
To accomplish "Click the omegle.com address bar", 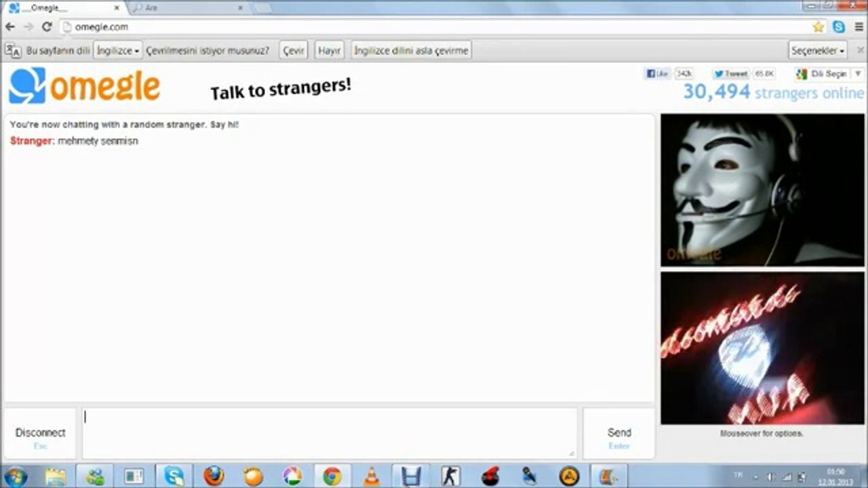I will coord(434,27).
